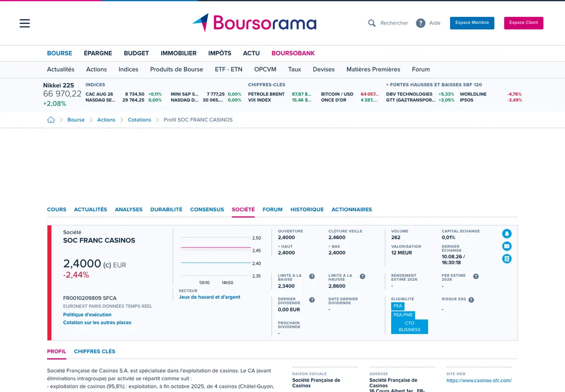Switch to the ANALYSES tab
This screenshot has width=565, height=392.
(x=129, y=209)
